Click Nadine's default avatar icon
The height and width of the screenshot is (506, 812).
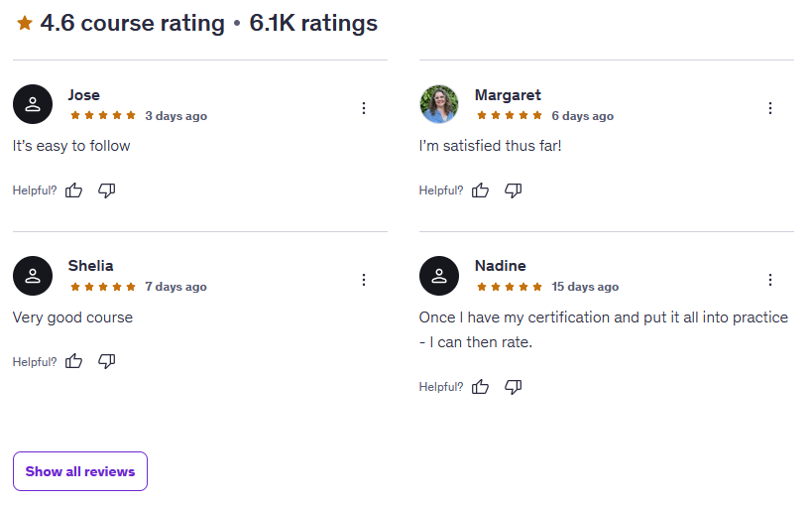point(439,276)
